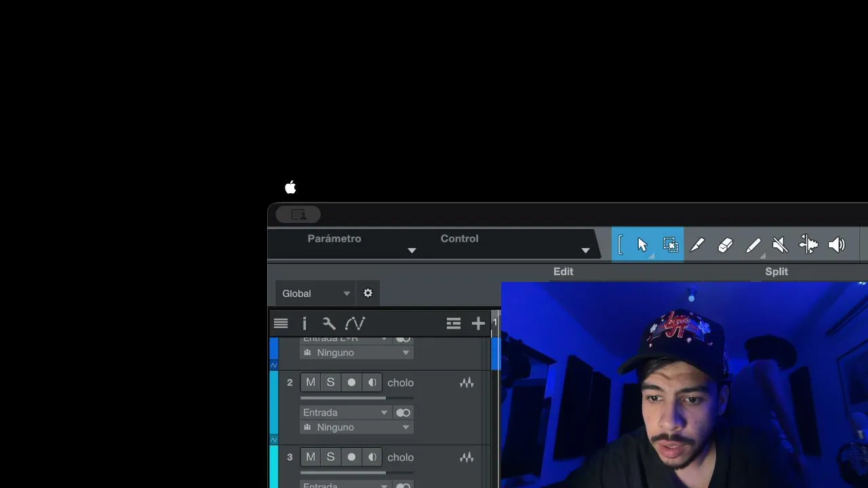Adjust track 3 volume slider
Viewport: 868px width, 488px height.
357,472
